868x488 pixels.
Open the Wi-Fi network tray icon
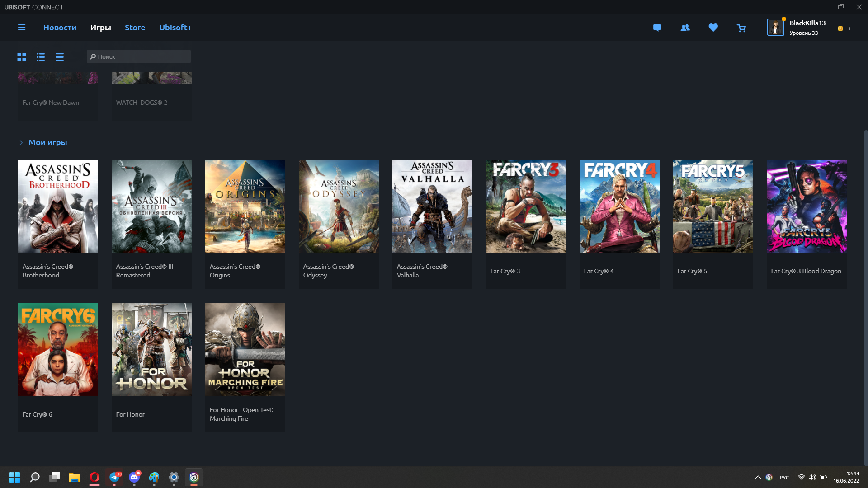pyautogui.click(x=802, y=477)
